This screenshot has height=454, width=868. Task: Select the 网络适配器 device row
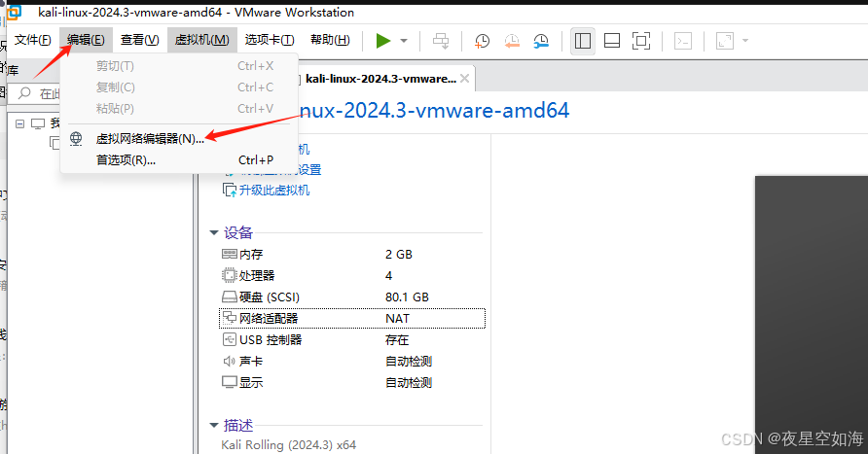point(352,318)
